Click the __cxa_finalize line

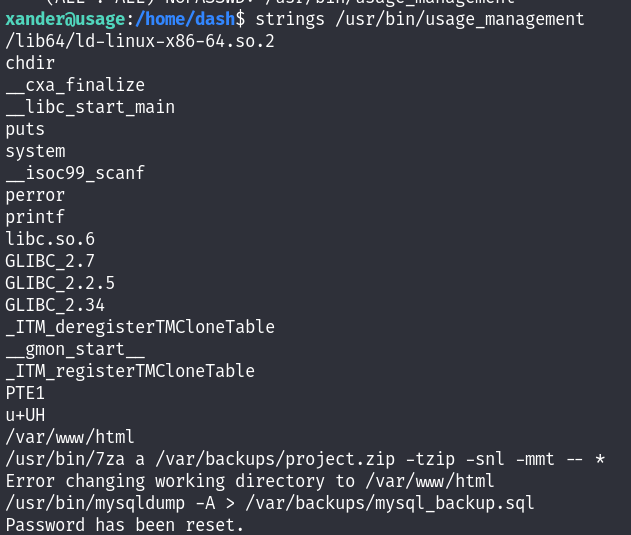click(x=75, y=85)
